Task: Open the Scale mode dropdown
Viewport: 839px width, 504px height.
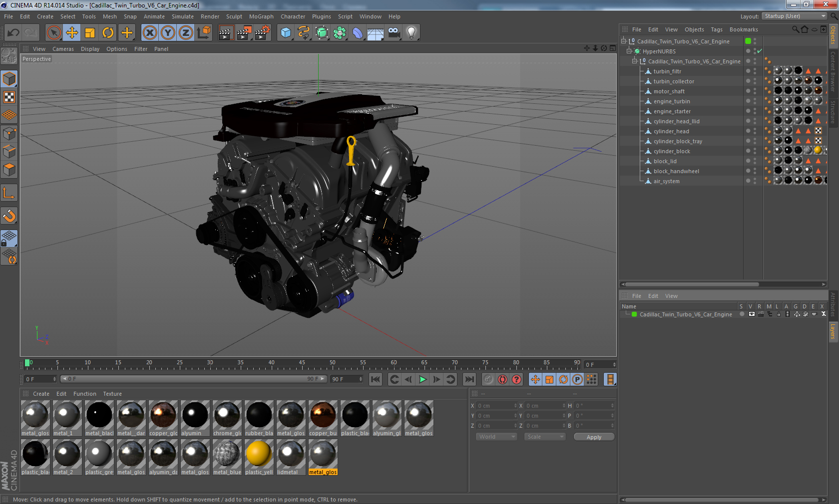Action: click(545, 437)
